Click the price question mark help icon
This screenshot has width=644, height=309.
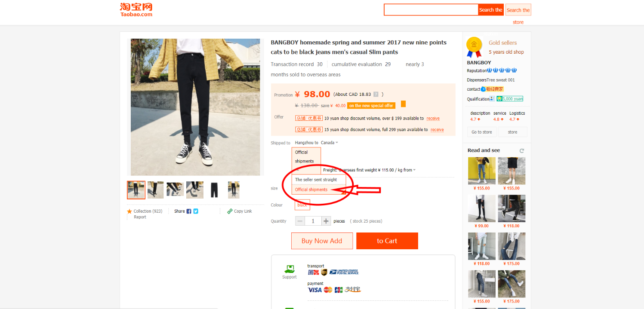click(376, 95)
